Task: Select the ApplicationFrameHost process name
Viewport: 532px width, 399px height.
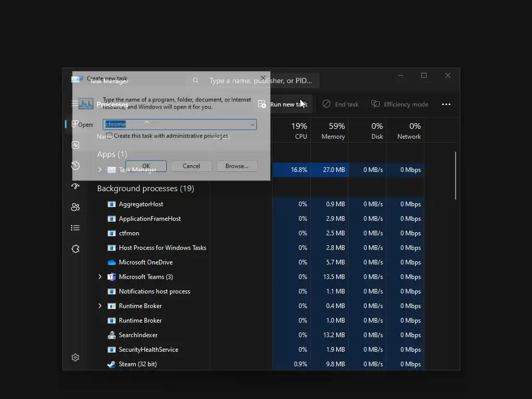Action: (x=150, y=219)
